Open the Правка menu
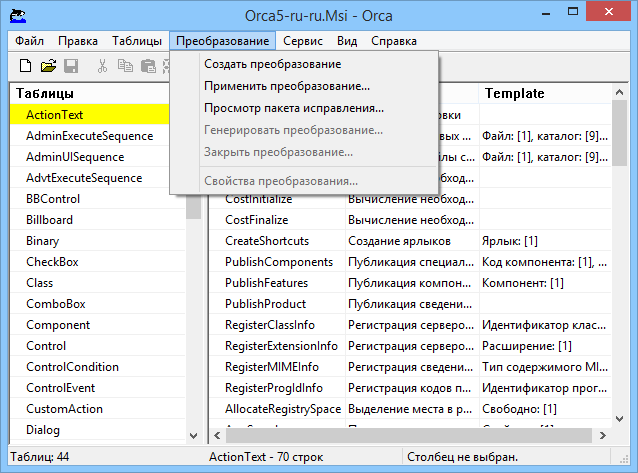Viewport: 638px width, 473px height. 78,41
